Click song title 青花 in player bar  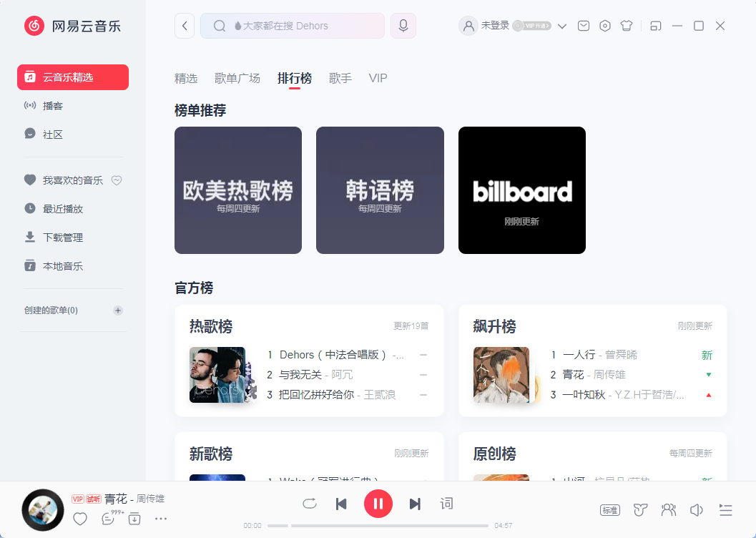point(116,499)
